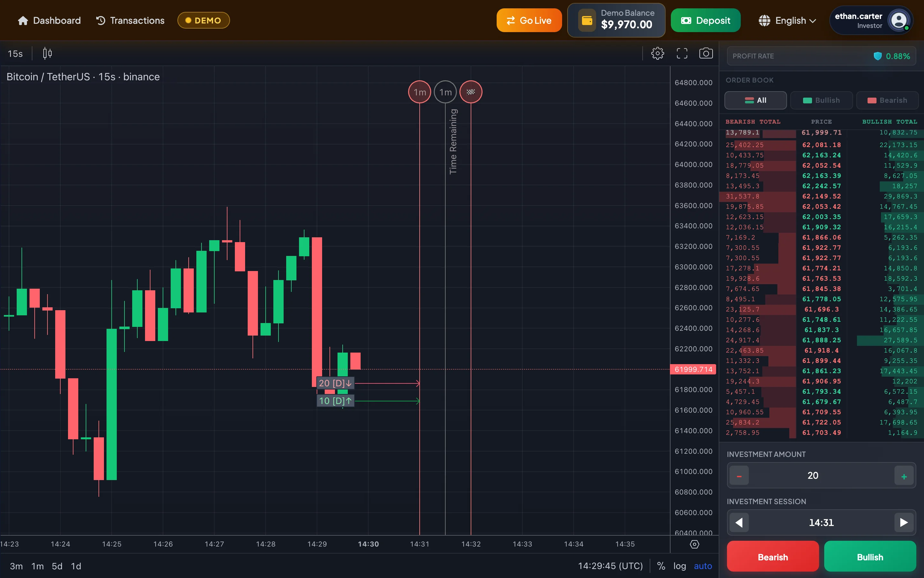
Task: Click the PRICE column header
Action: coord(821,122)
